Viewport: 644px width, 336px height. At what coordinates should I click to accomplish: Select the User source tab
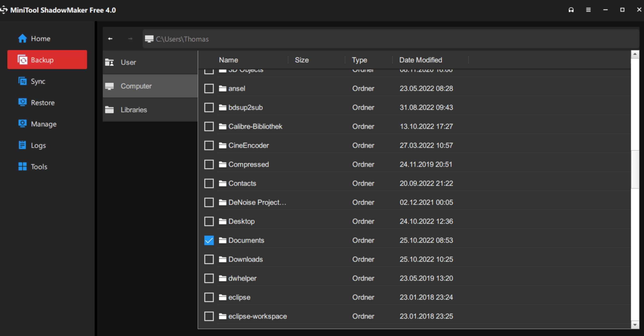[150, 62]
